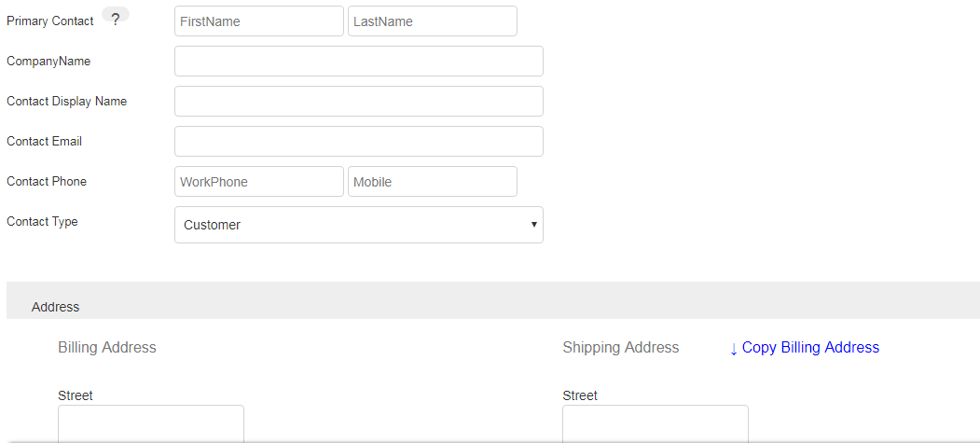Open the Contact Type dropdown showing Customer
The image size is (980, 443).
[x=358, y=225]
